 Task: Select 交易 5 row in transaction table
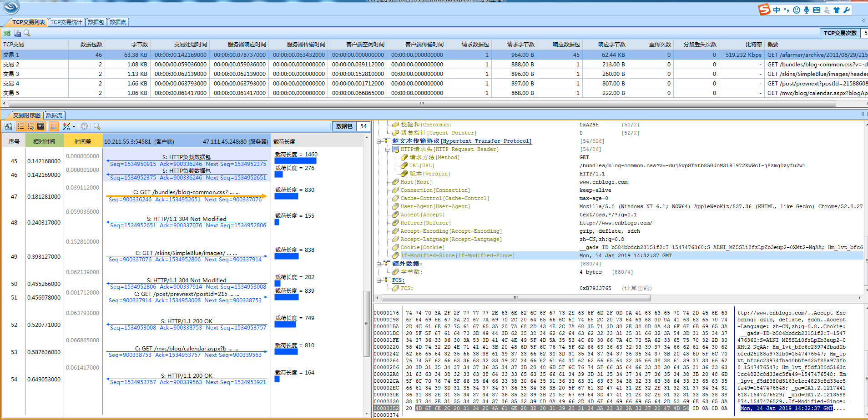[434, 93]
